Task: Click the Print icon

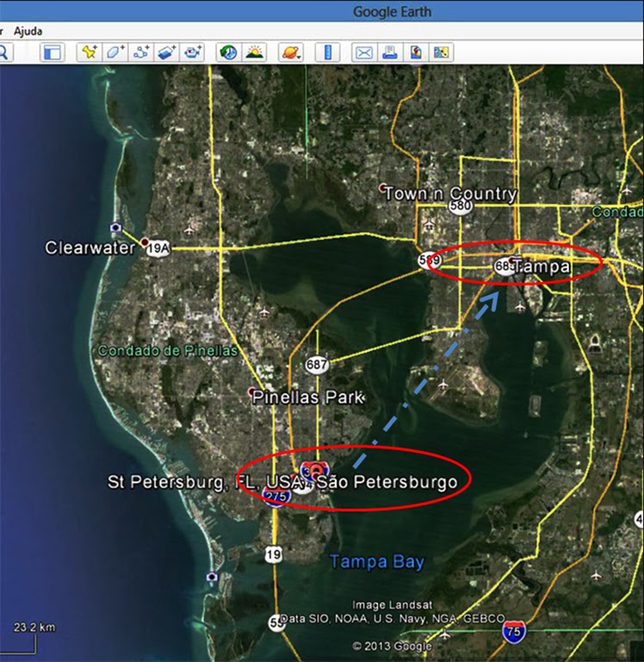Action: pyautogui.click(x=390, y=53)
